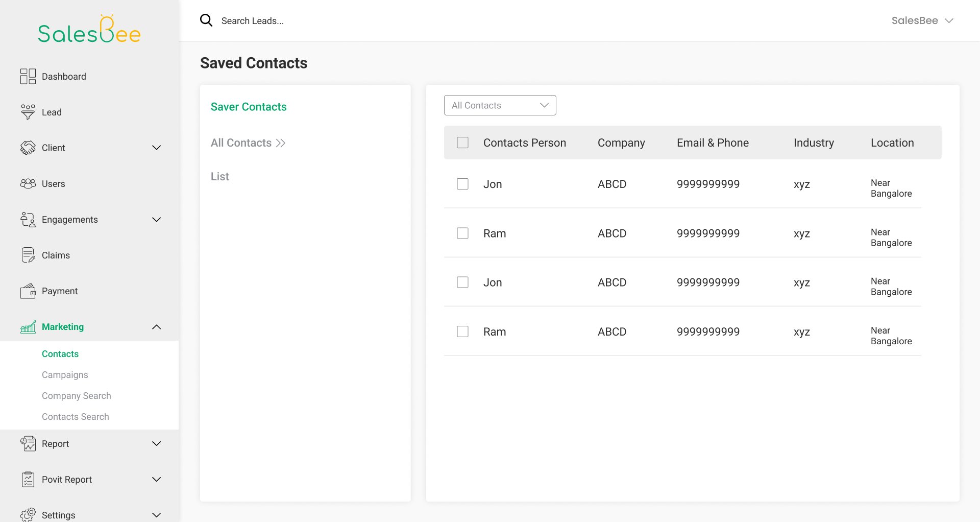Expand the Engagements submenu chevron
This screenshot has width=980, height=522.
click(157, 220)
